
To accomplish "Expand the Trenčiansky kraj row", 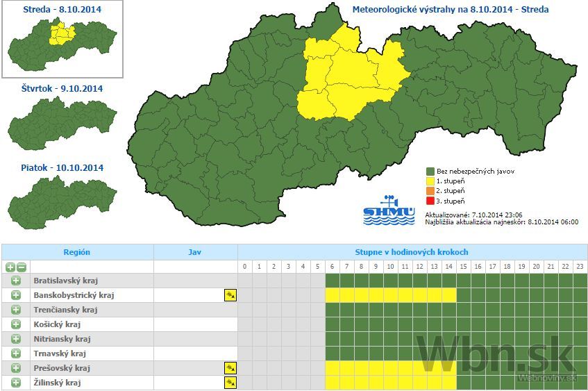I will [16, 310].
